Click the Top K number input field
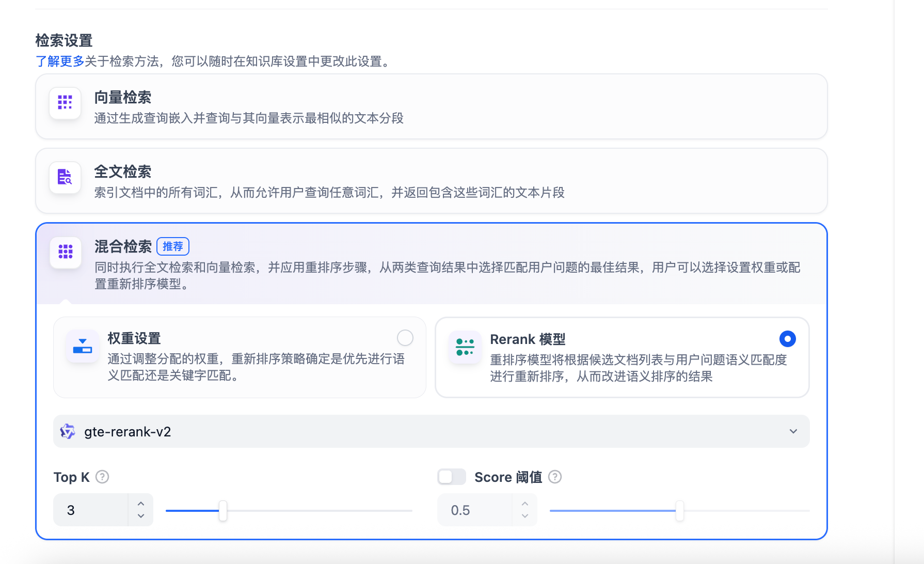This screenshot has width=924, height=564. [x=91, y=510]
